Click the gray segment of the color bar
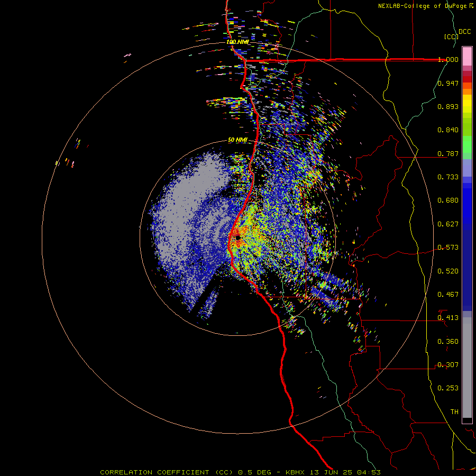Viewport: 476px width, 476px height. [467, 368]
